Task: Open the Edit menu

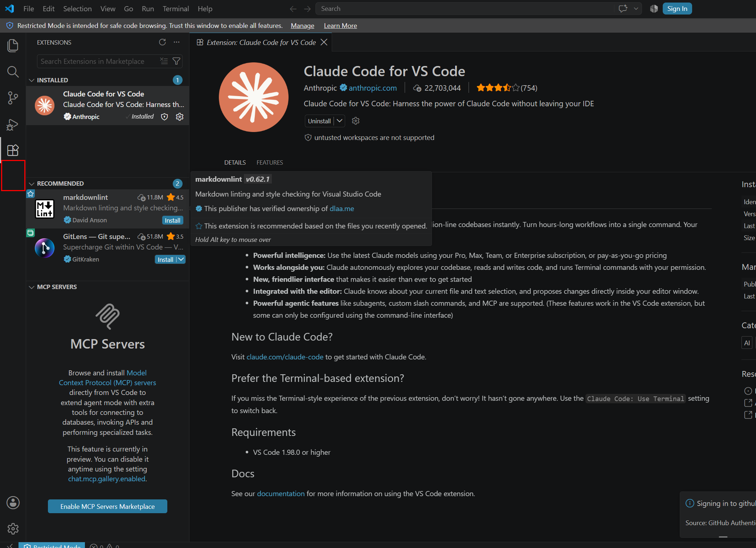Action: (49, 9)
